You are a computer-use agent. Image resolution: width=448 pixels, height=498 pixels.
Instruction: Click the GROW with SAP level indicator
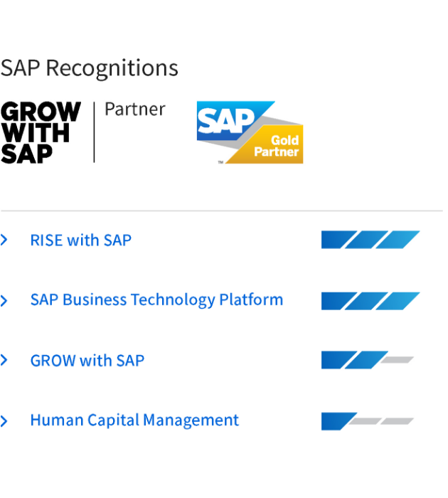tap(367, 360)
